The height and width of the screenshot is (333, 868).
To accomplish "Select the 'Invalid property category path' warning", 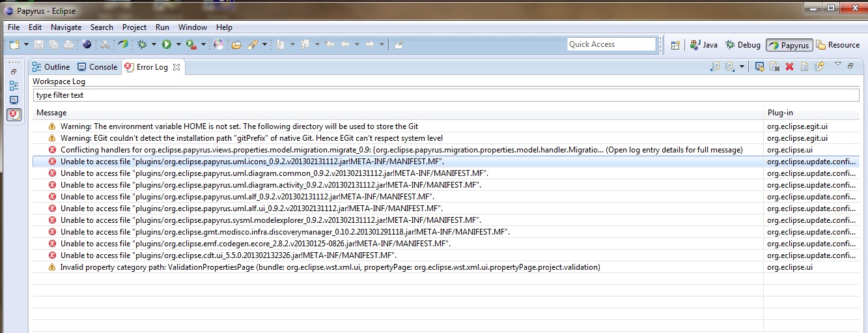I will pos(446,267).
